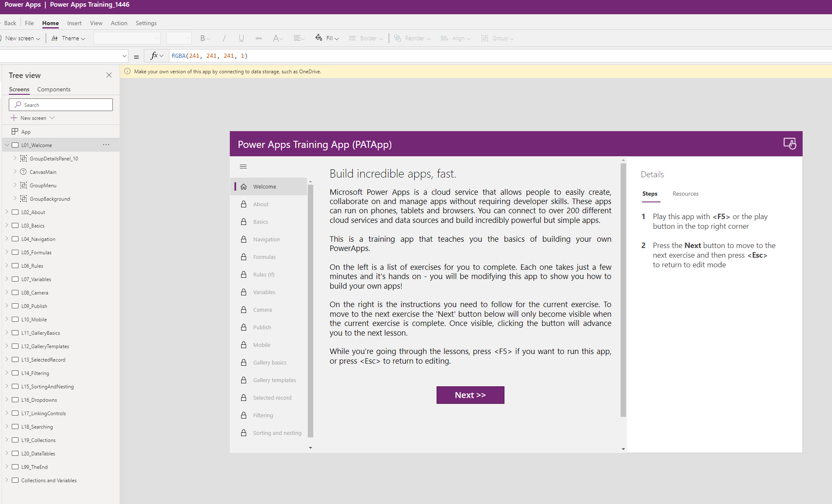Open the Action tab
832x504 pixels.
[x=119, y=23]
